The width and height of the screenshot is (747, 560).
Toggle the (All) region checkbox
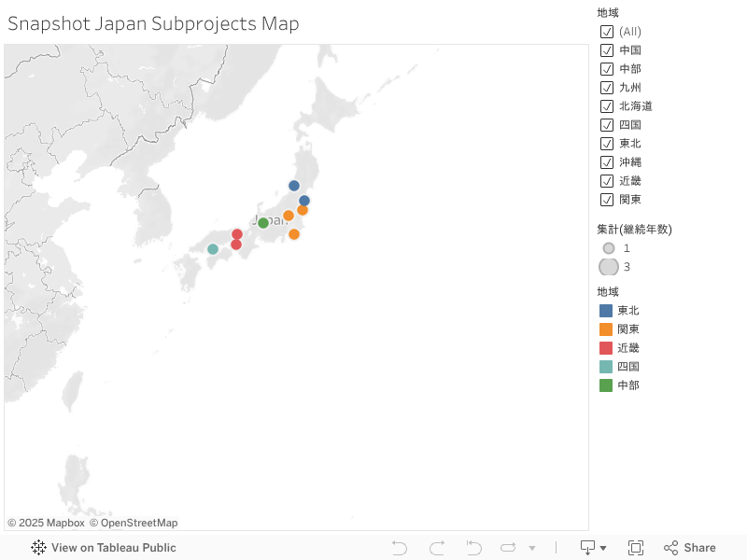coord(606,32)
